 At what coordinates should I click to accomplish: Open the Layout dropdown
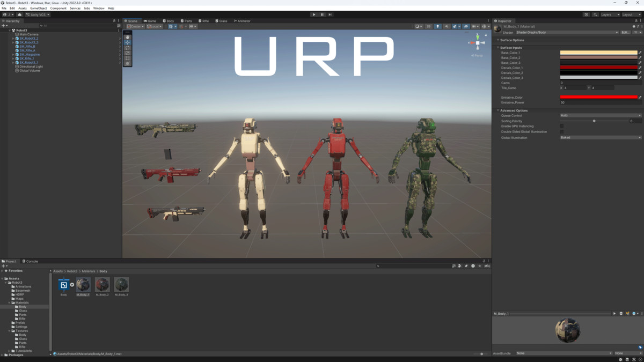tap(631, 14)
